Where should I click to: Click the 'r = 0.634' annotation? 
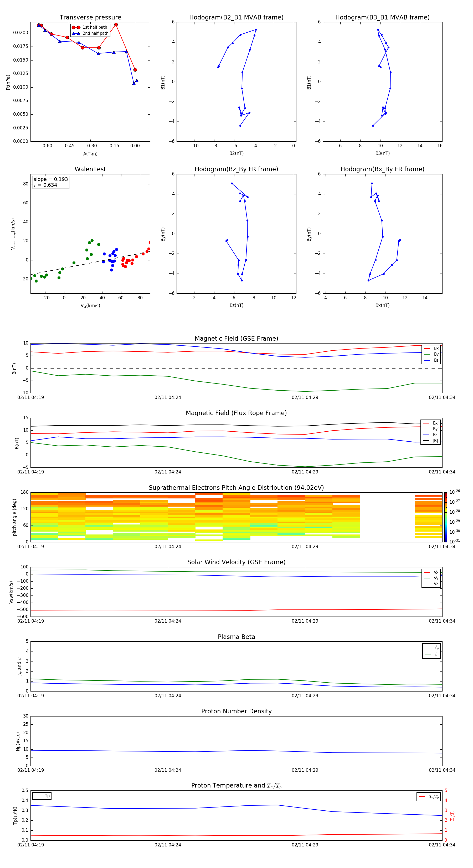pos(45,185)
